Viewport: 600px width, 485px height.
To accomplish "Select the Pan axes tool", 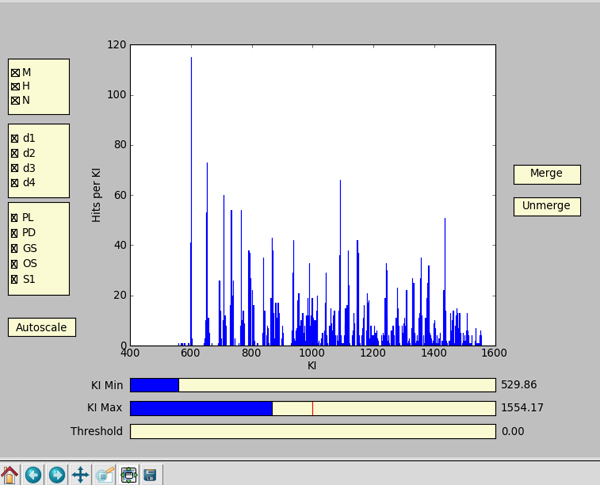I will tap(81, 474).
